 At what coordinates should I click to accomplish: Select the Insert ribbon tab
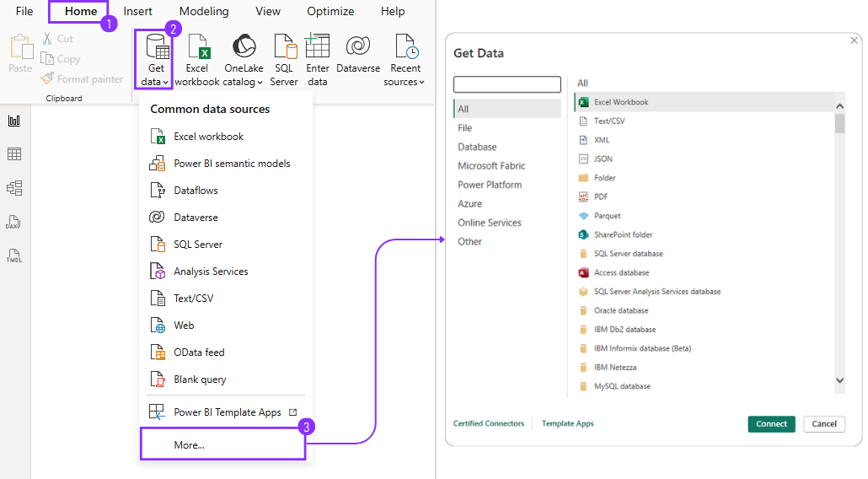[138, 11]
